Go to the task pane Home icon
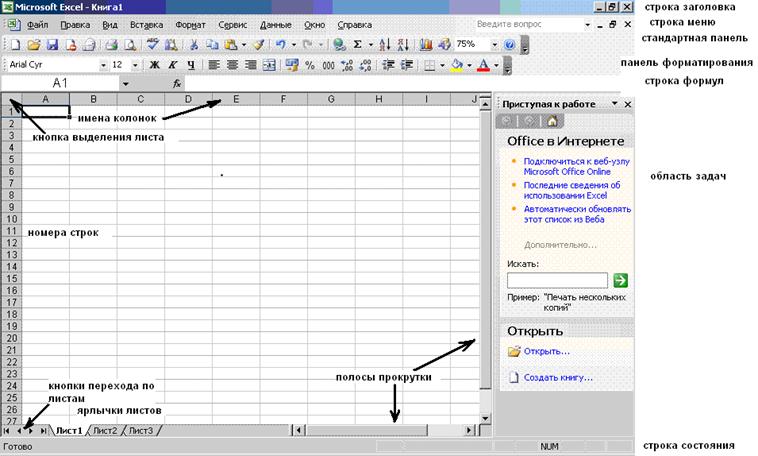This screenshot has height=456, width=758. click(552, 121)
